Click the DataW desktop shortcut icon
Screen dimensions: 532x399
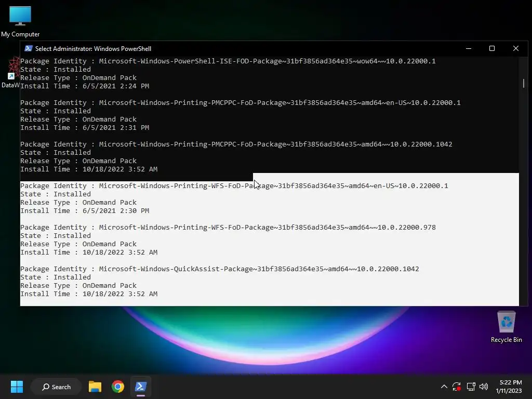(10, 72)
